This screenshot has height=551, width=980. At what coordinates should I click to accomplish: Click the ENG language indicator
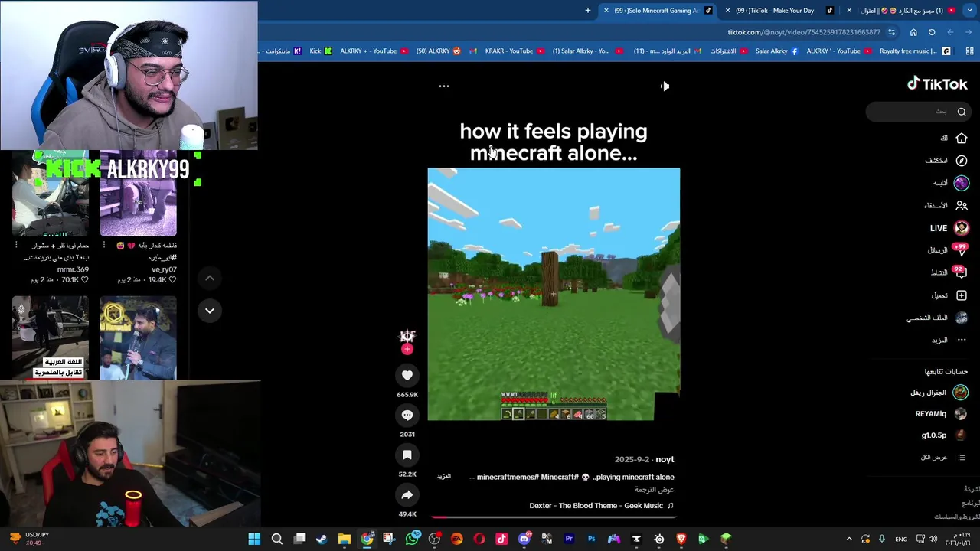(901, 539)
